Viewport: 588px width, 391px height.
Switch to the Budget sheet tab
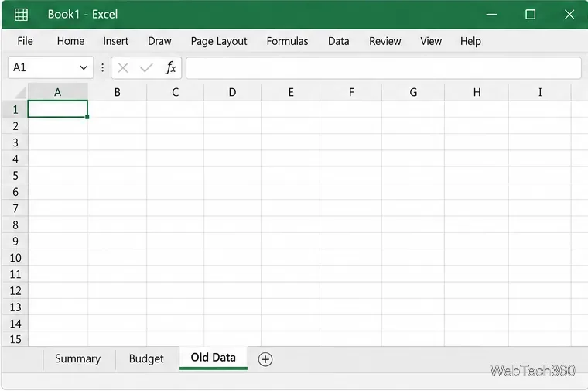tap(146, 358)
